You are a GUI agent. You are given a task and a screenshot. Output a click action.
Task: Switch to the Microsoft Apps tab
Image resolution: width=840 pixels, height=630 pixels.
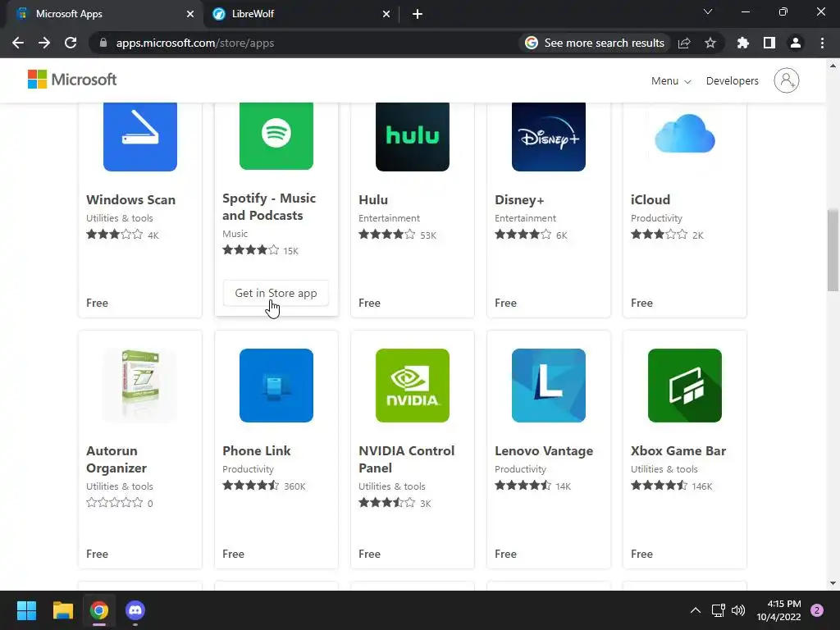tap(102, 14)
